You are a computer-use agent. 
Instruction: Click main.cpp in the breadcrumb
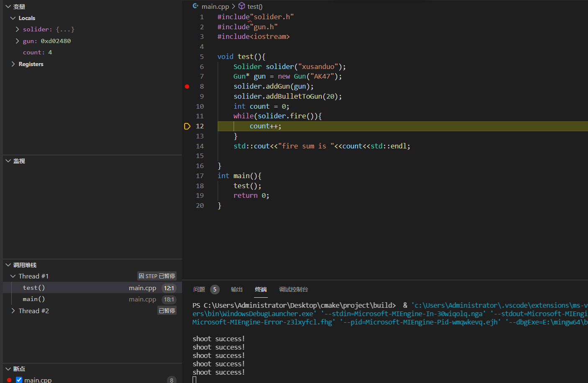click(215, 6)
